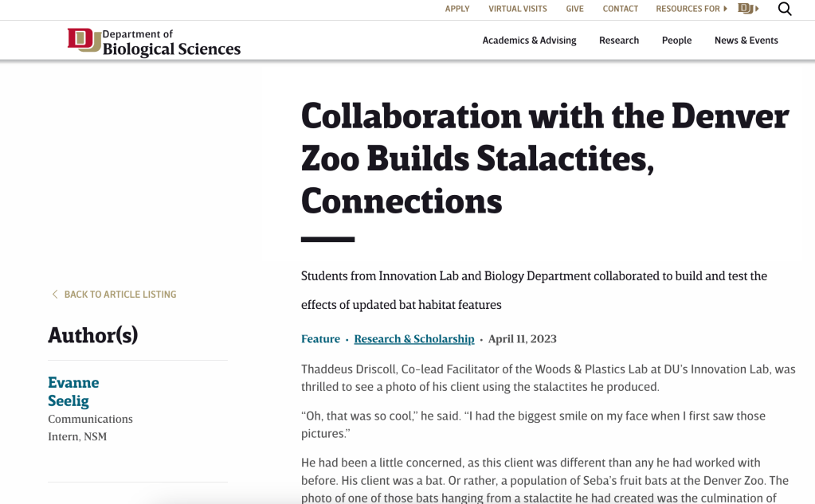Click the GIVE link in the top bar
815x504 pixels.
coord(574,9)
